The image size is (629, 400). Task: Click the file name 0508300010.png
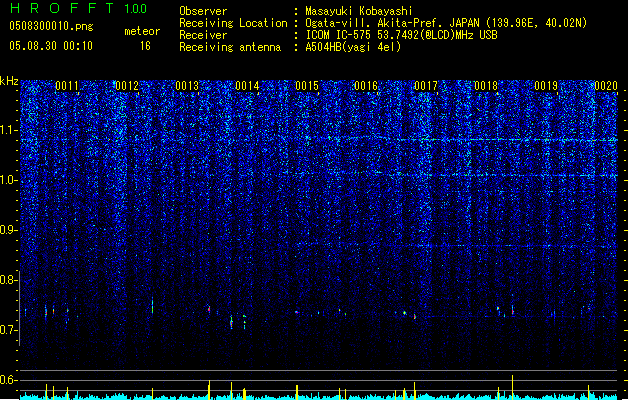point(51,26)
